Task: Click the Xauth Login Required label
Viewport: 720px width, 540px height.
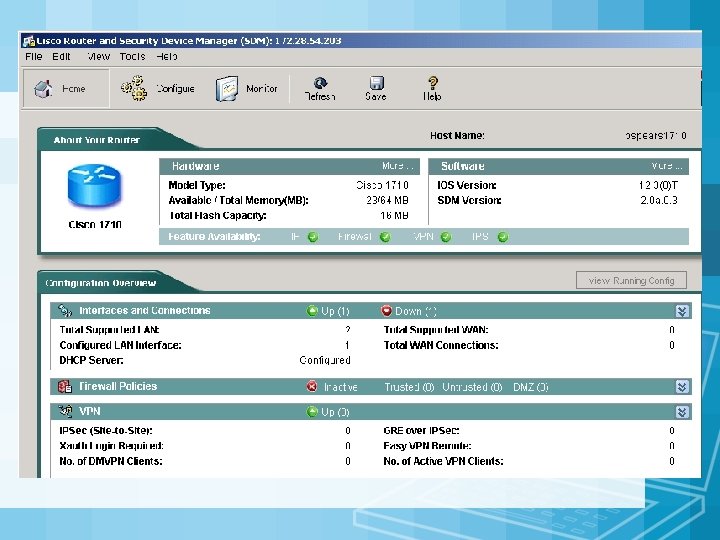Action: (111, 446)
